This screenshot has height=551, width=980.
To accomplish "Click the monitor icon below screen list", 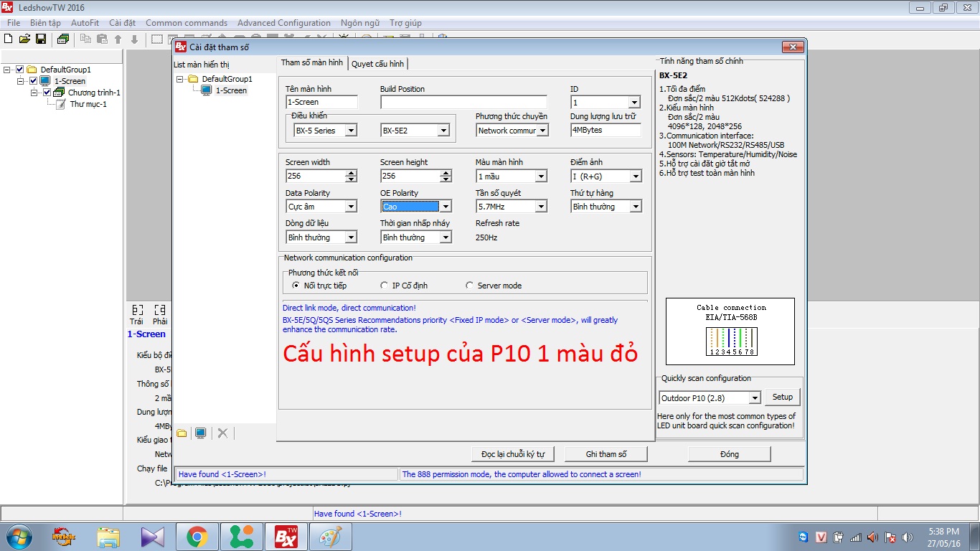I will [200, 433].
